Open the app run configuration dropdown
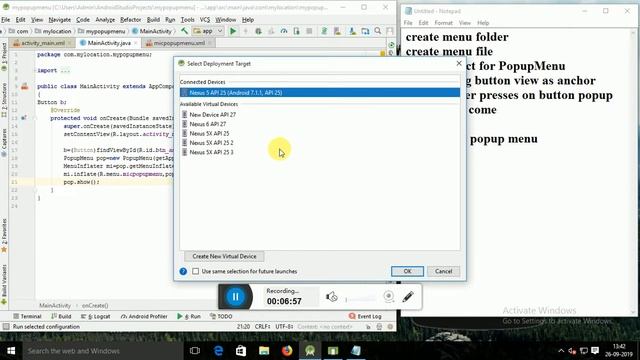Viewport: 640px width, 360px height. coord(208,31)
